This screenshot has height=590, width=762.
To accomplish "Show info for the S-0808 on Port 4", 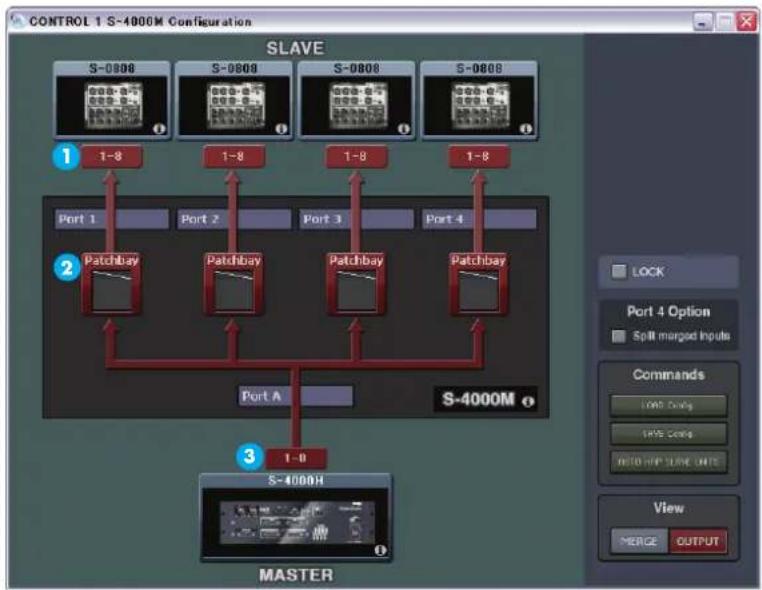I will coord(526,129).
